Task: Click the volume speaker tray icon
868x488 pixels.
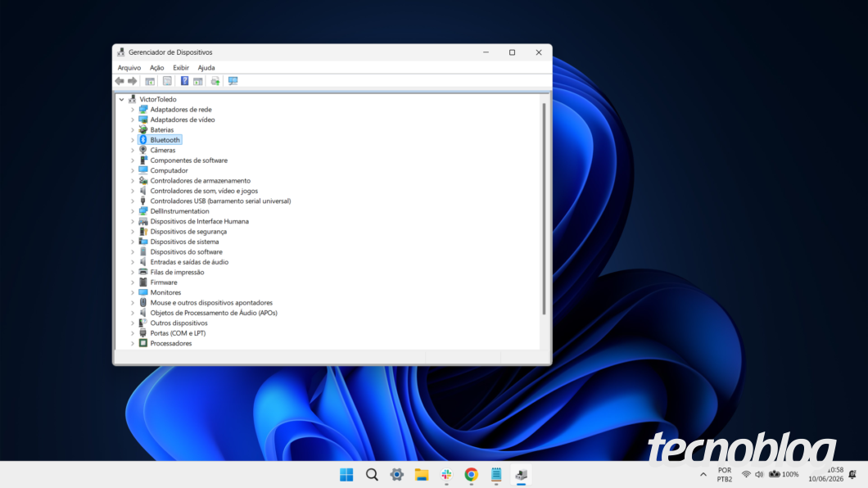Action: pos(760,475)
